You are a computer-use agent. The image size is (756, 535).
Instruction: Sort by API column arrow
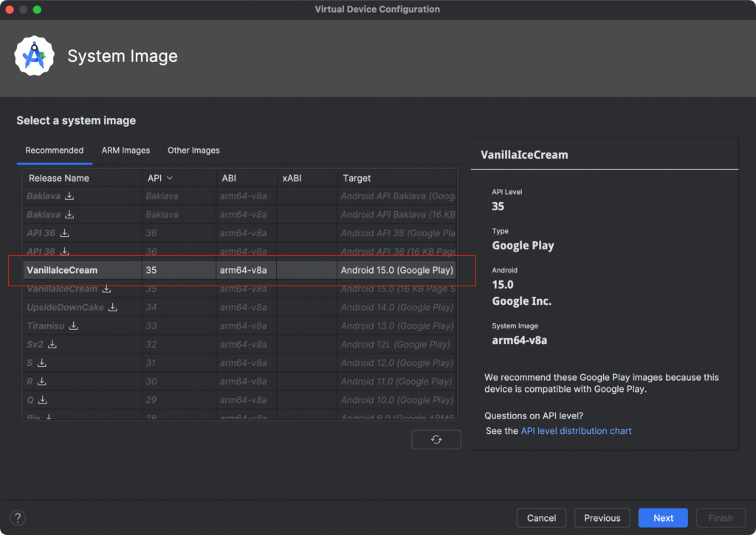171,178
